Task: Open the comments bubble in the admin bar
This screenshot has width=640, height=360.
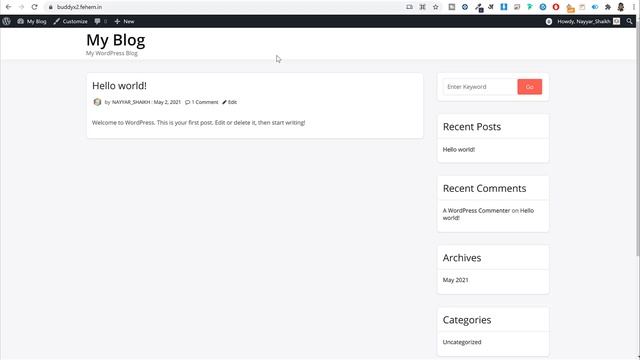Action: pyautogui.click(x=100, y=21)
